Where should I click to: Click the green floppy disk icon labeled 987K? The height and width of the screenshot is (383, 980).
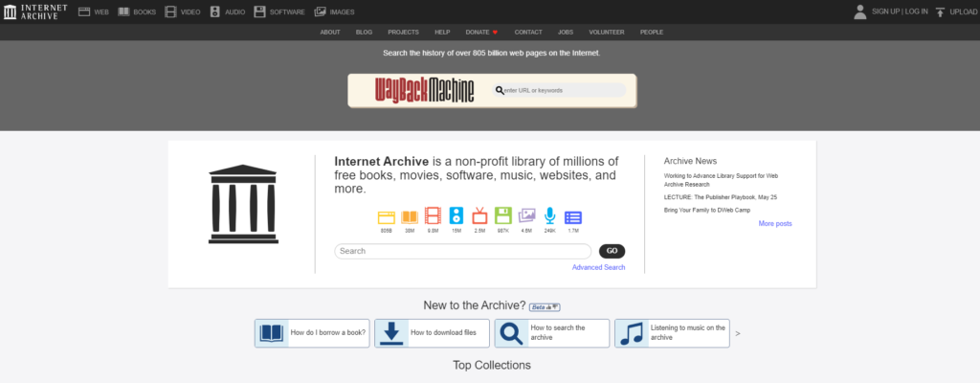tap(503, 216)
